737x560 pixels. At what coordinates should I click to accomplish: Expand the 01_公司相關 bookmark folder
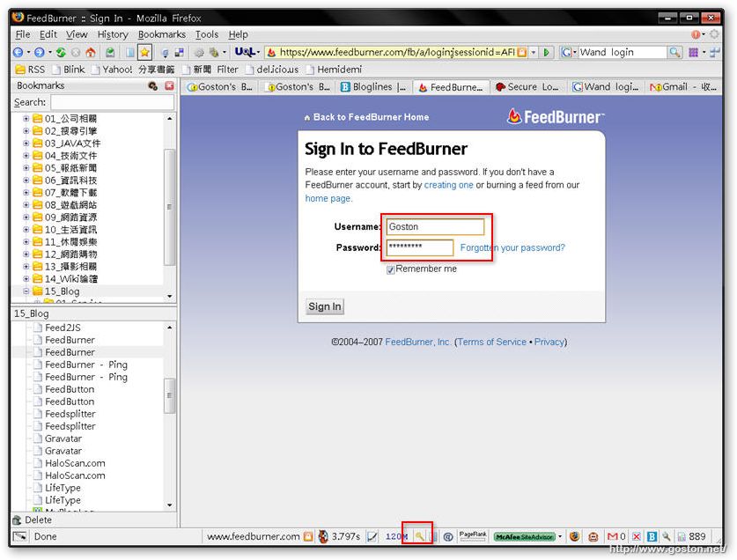click(26, 119)
